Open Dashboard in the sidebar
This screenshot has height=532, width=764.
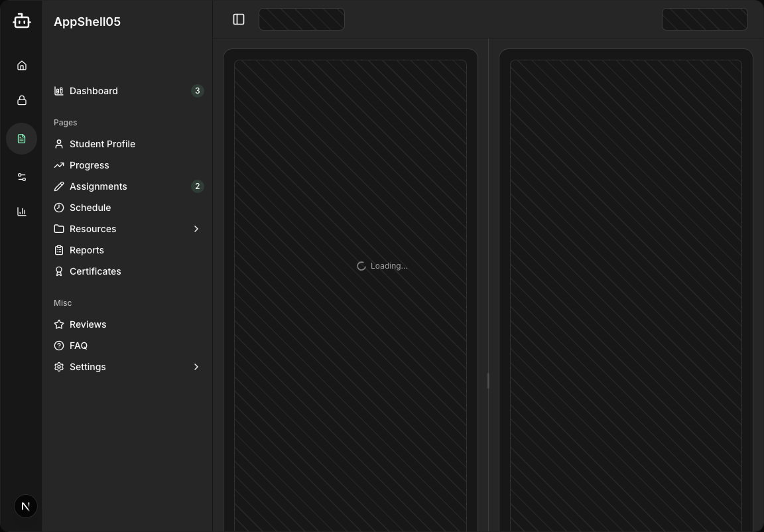pos(94,91)
